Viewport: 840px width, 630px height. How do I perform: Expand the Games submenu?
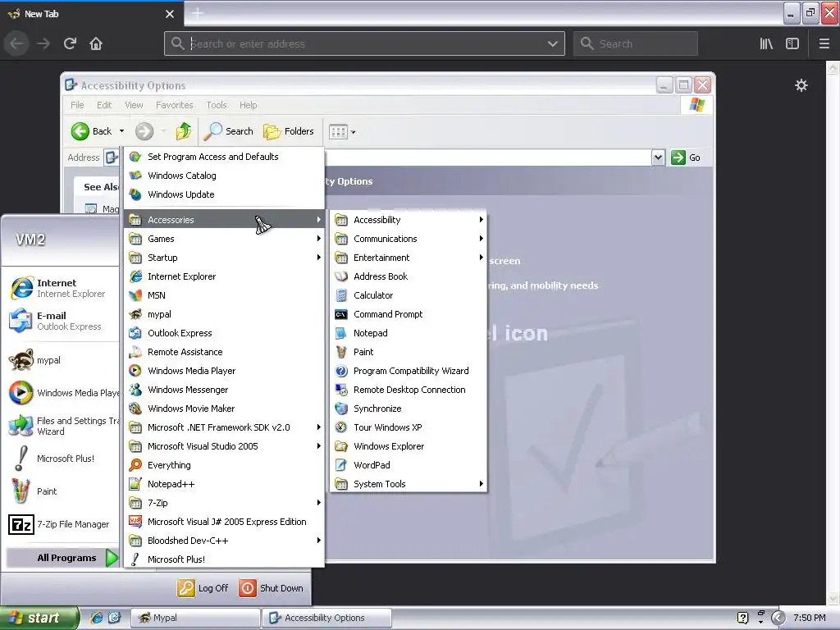[224, 239]
